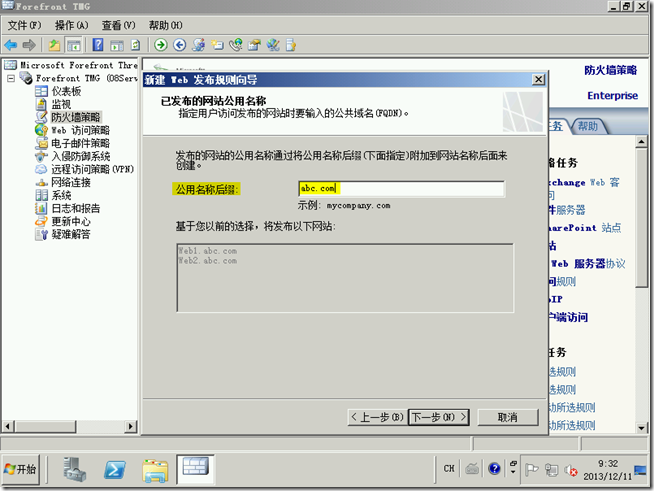
Task: Click the Up one level folder icon
Action: coord(54,45)
